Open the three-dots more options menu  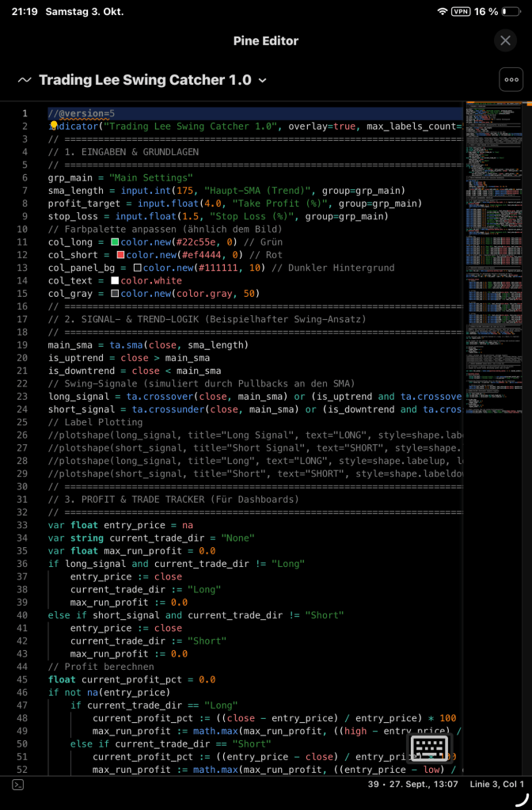tap(511, 79)
